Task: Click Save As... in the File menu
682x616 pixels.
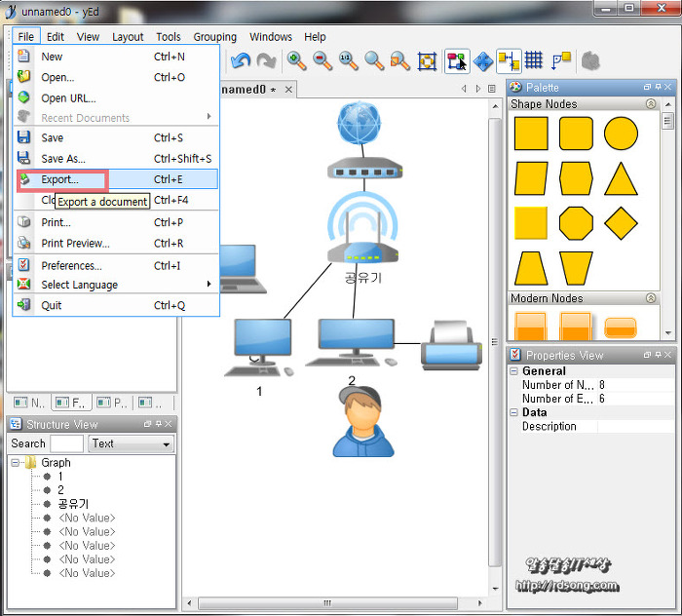Action: pyautogui.click(x=63, y=159)
